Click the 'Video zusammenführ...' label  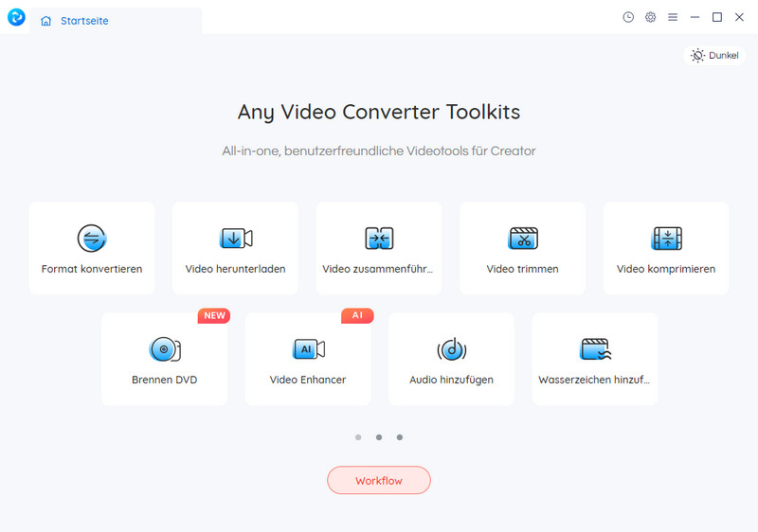[377, 269]
